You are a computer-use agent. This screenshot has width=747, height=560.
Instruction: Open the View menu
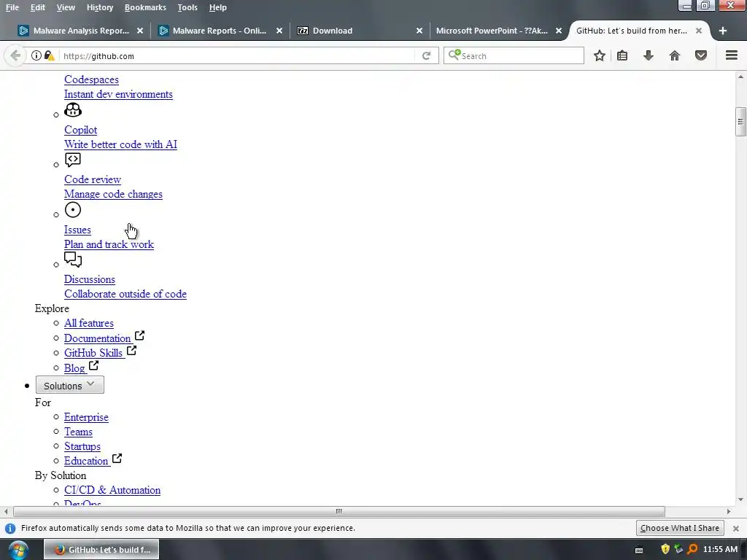66,7
